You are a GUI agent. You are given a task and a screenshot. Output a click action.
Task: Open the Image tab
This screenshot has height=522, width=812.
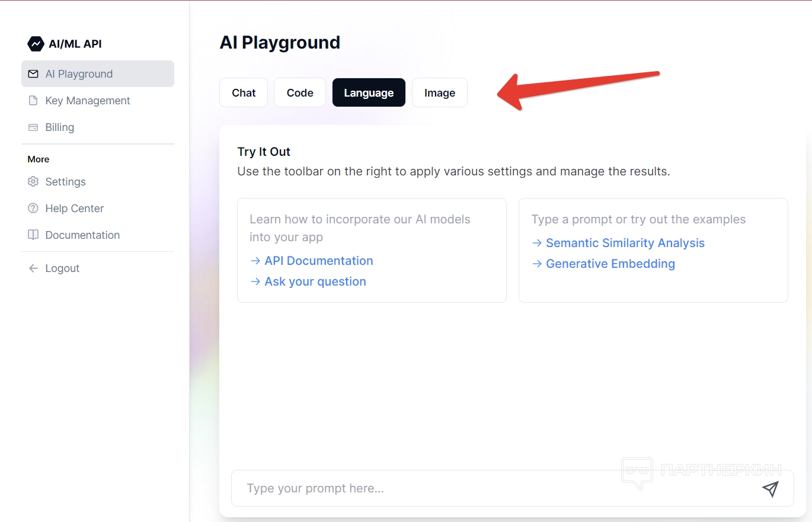[x=440, y=93]
